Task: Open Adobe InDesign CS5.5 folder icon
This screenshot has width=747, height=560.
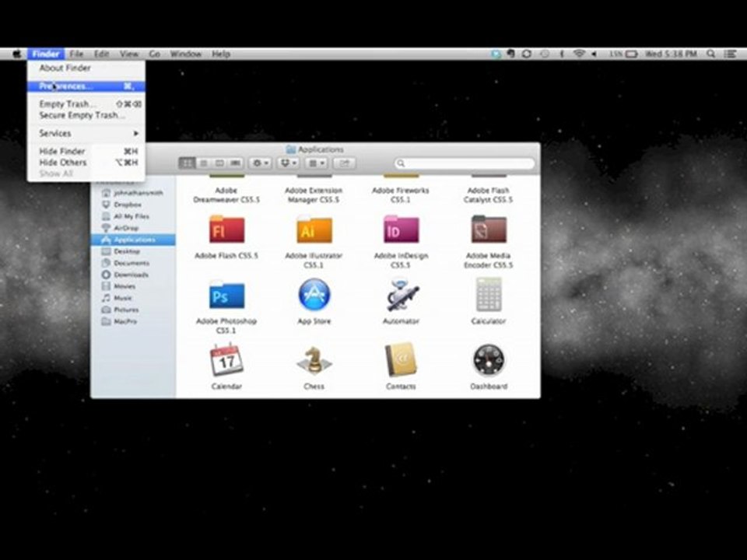Action: coord(402,229)
